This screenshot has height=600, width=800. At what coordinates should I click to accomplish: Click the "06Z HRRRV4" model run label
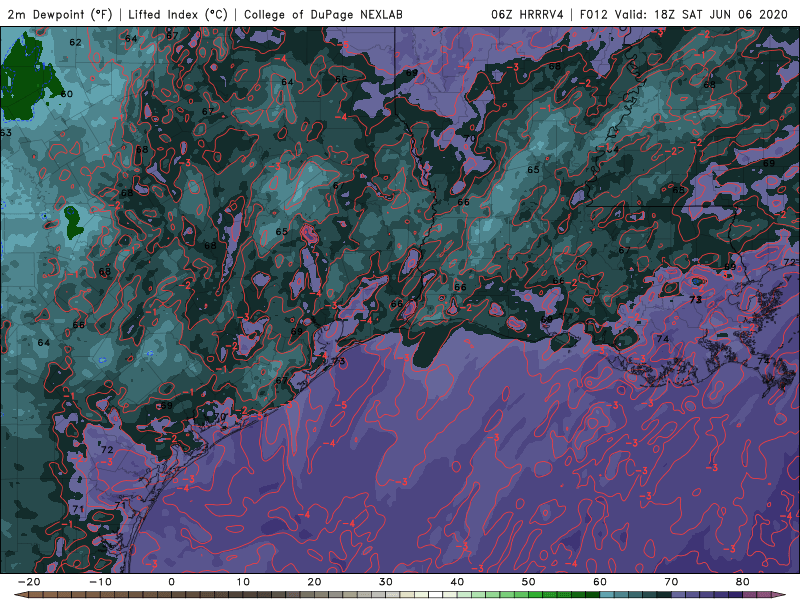527,14
